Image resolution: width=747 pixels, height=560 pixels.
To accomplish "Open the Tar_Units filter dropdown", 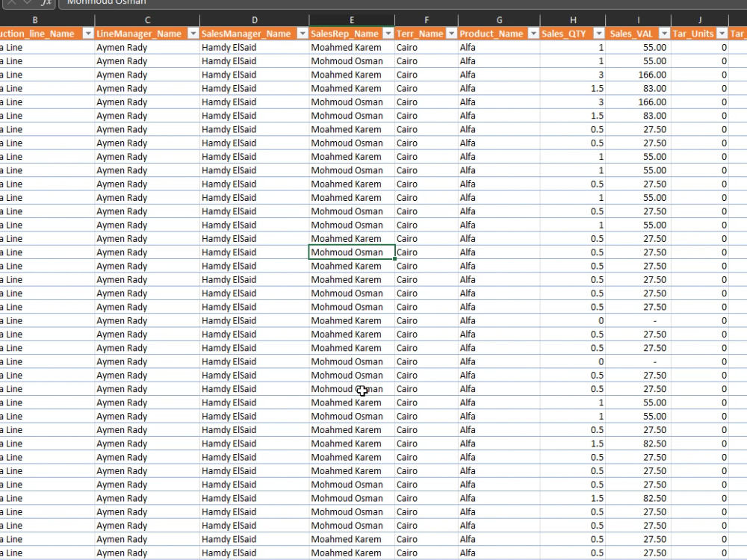I will (722, 34).
